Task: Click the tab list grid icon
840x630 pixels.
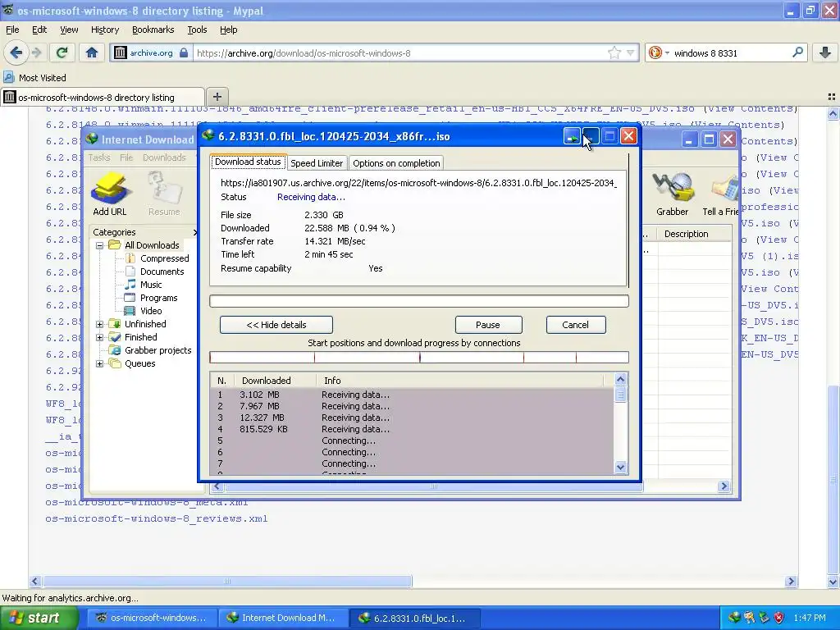Action: 832,97
